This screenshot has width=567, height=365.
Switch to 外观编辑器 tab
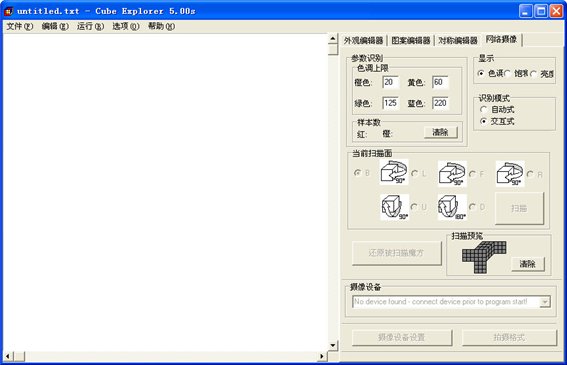(x=363, y=41)
